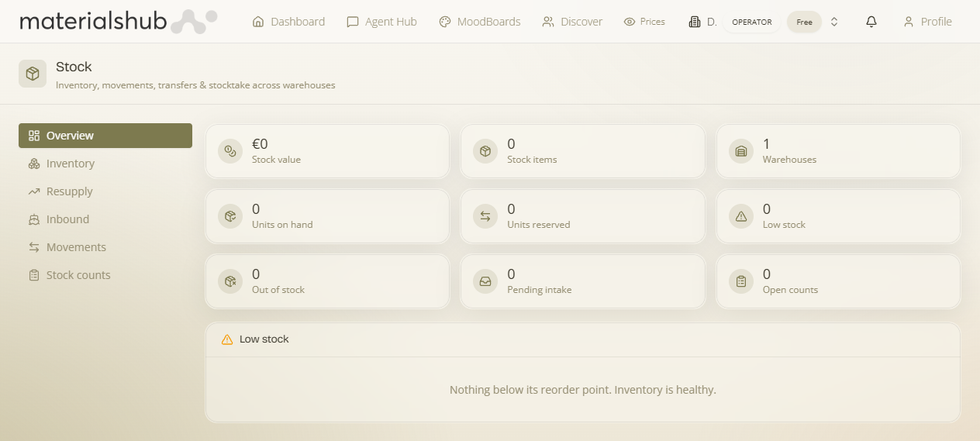The width and height of the screenshot is (980, 441).
Task: Click the Stock items label
Action: (532, 160)
